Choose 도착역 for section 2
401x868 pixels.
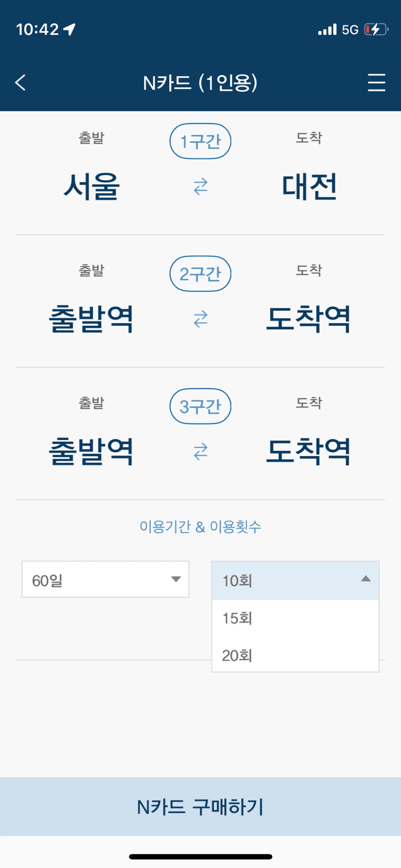click(308, 319)
